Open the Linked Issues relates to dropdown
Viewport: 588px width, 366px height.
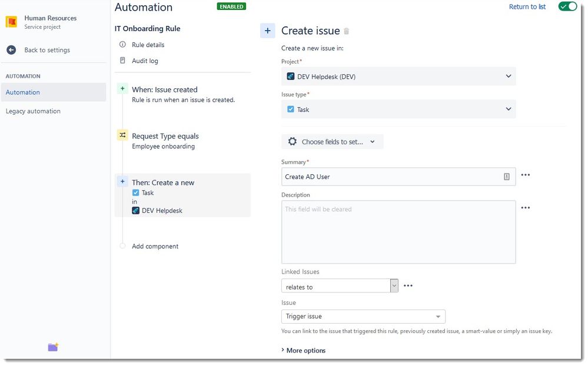(340, 286)
